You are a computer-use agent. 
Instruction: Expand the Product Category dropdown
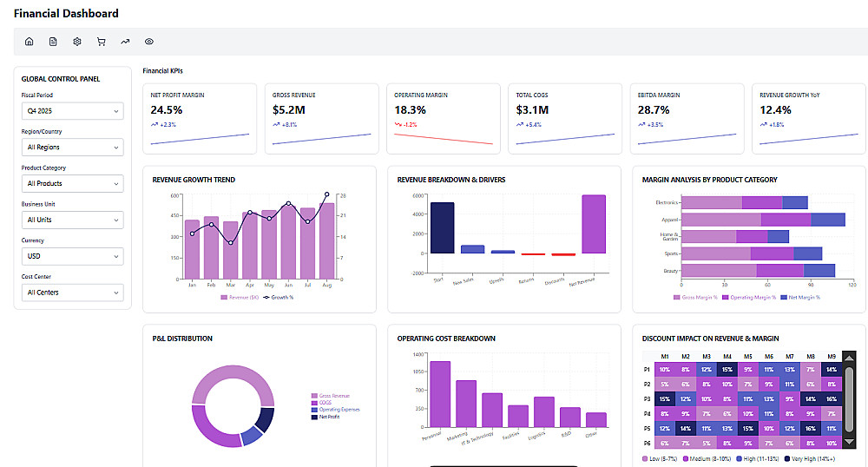coord(73,183)
